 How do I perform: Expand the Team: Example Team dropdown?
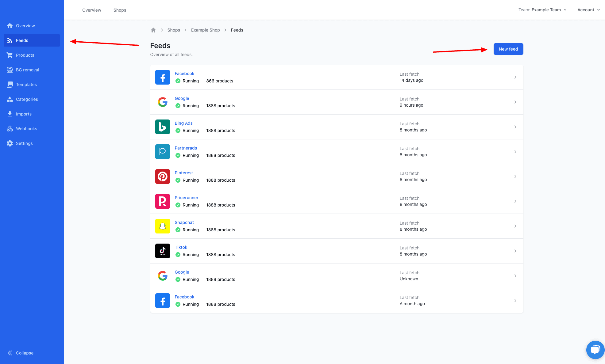pos(542,10)
